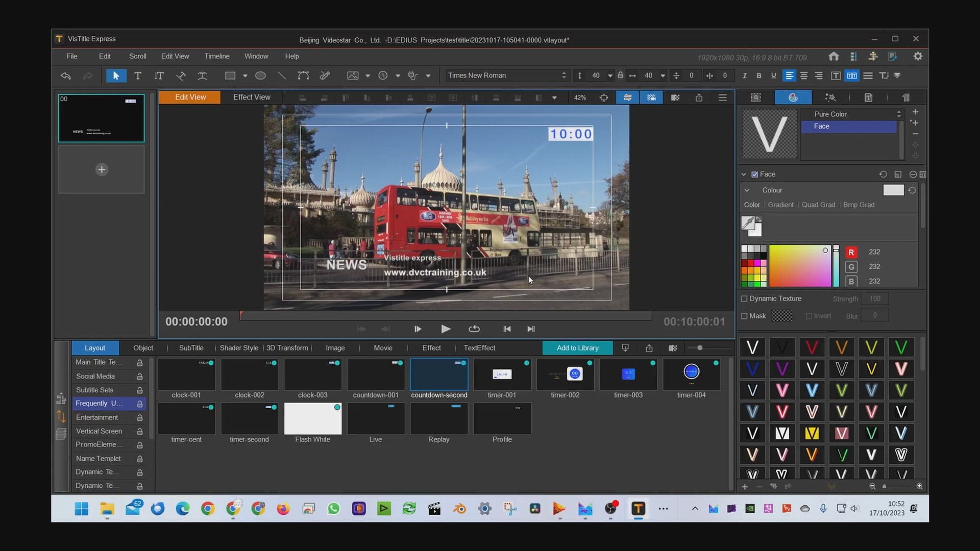Image resolution: width=980 pixels, height=551 pixels.
Task: Click the Undo arrow icon
Action: 66,76
